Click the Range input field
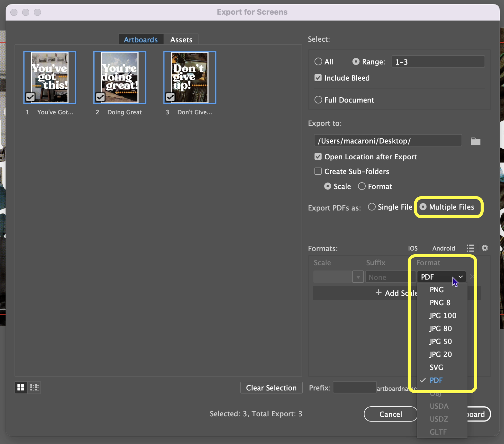Viewport: 504px width, 444px height. click(438, 62)
